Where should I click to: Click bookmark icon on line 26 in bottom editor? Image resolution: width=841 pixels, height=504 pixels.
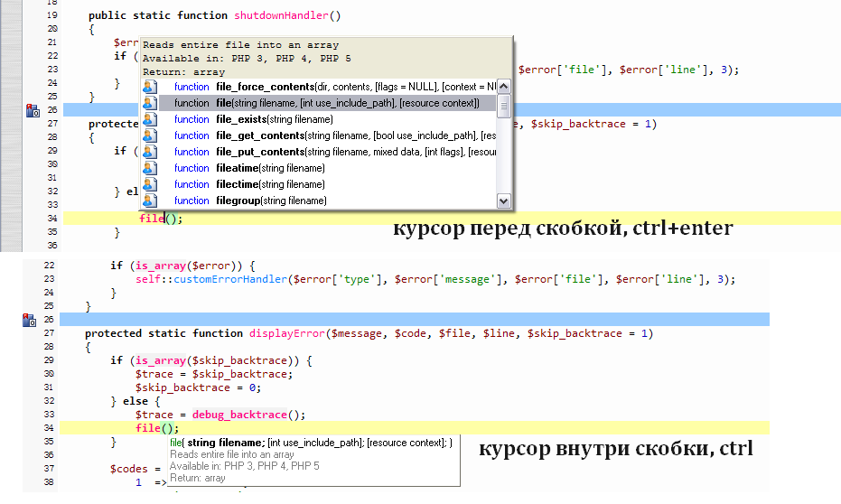point(30,320)
